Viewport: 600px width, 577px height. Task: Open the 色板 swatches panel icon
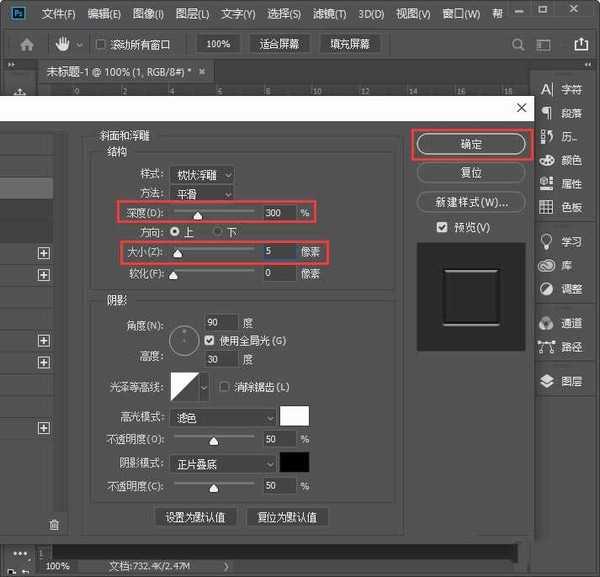pos(547,207)
